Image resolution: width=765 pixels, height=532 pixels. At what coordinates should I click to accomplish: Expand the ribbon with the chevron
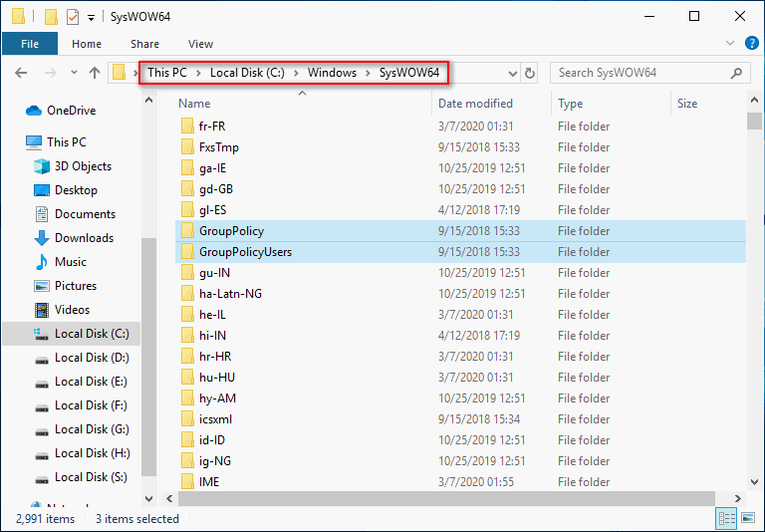click(730, 43)
